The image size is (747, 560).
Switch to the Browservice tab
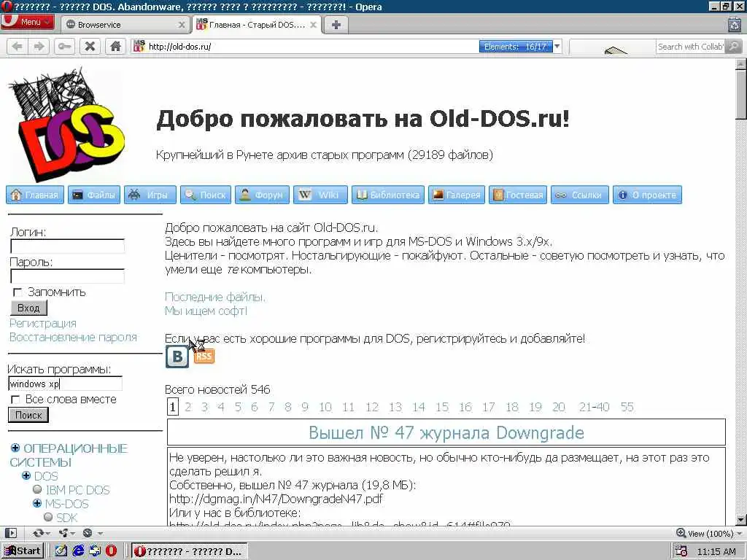(124, 25)
